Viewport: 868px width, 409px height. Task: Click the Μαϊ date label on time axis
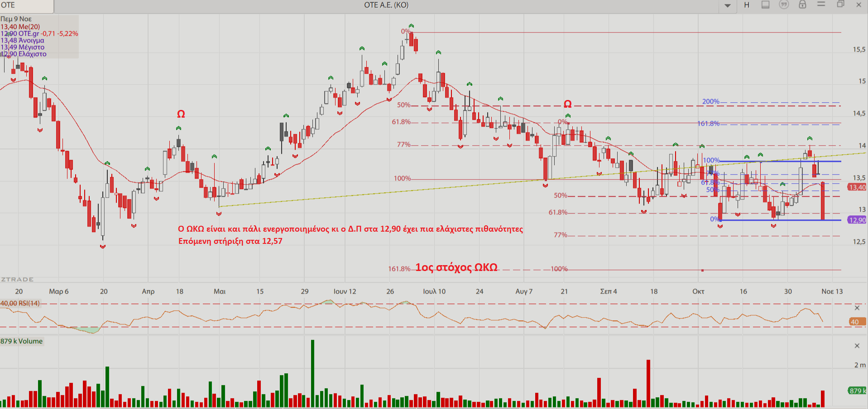pos(220,291)
